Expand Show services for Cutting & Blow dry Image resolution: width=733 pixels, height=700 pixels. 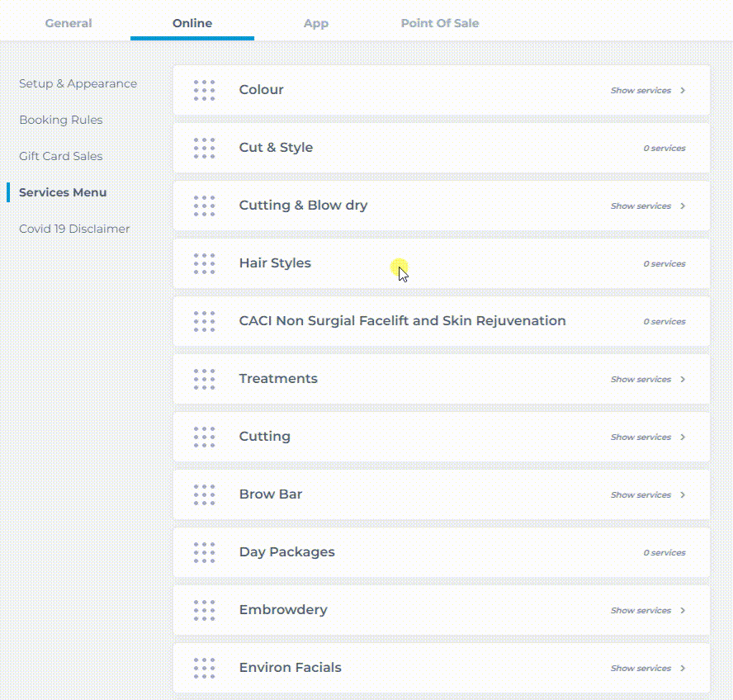[x=648, y=206]
